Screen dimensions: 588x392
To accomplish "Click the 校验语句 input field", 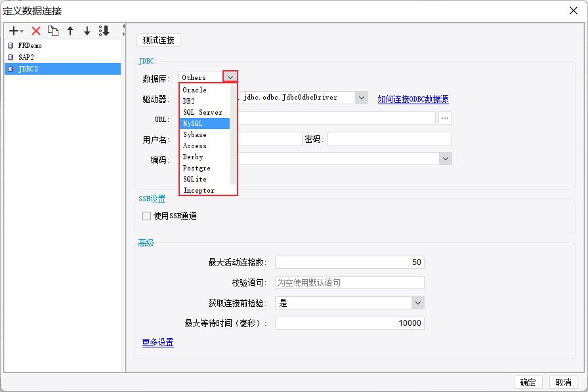I will (350, 283).
